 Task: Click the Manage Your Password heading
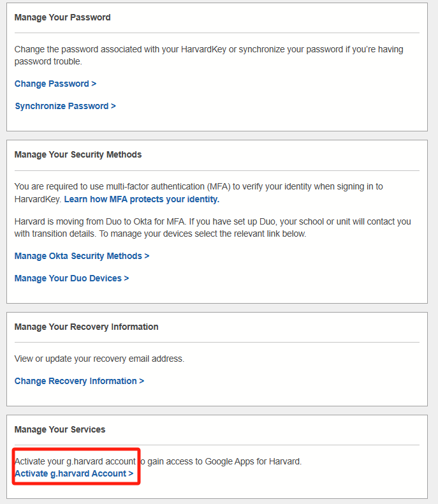point(62,17)
